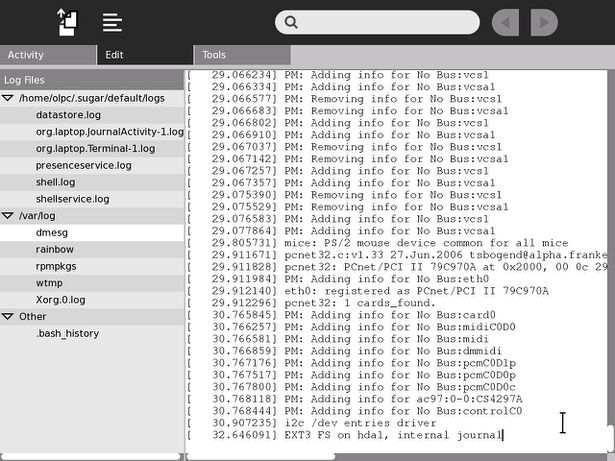Collapse the /var/log tree group
This screenshot has width=615, height=461.
coord(8,215)
